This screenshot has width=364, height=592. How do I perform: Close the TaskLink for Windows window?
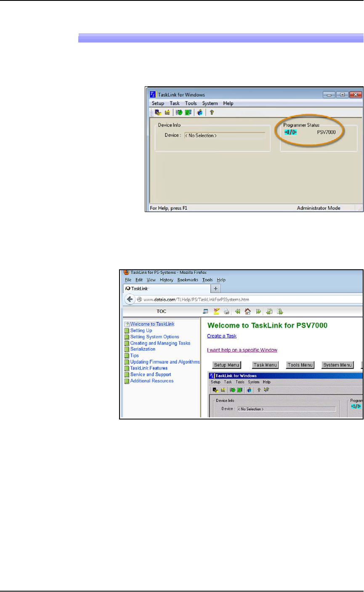click(356, 95)
